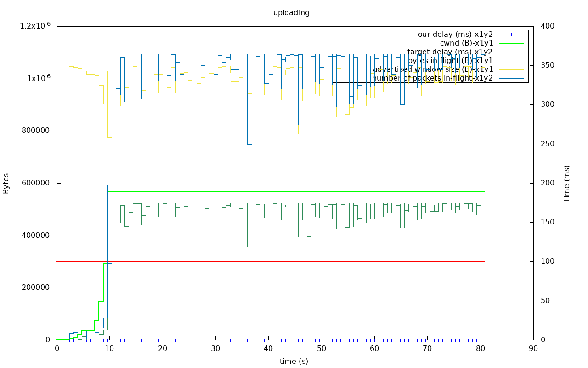Click the "250" tick on Time (ms) axis
The width and height of the screenshot is (588, 368).
548,144
